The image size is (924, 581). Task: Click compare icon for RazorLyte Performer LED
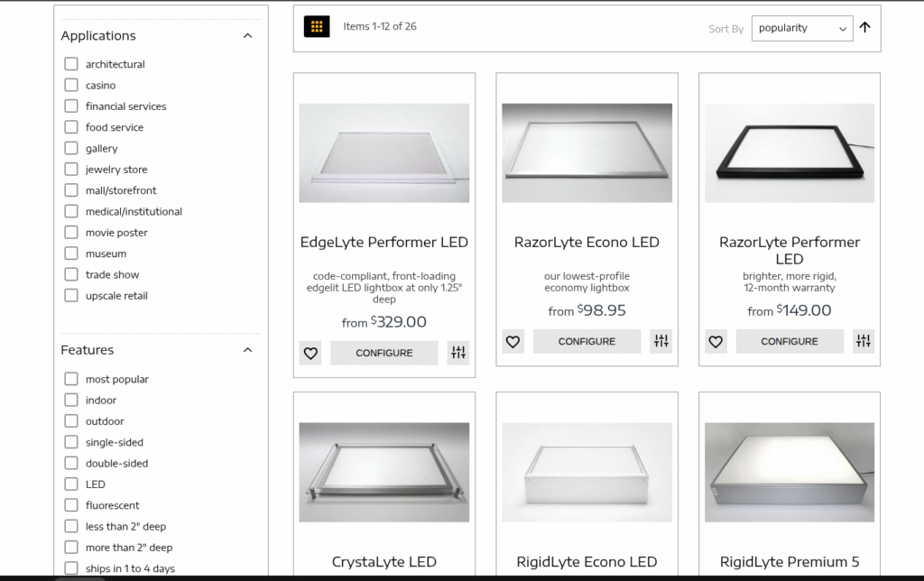coord(864,341)
